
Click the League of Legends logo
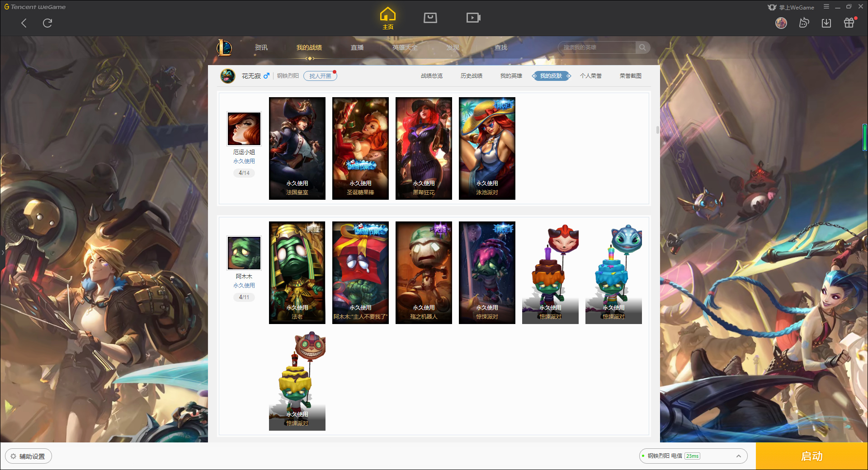click(224, 47)
